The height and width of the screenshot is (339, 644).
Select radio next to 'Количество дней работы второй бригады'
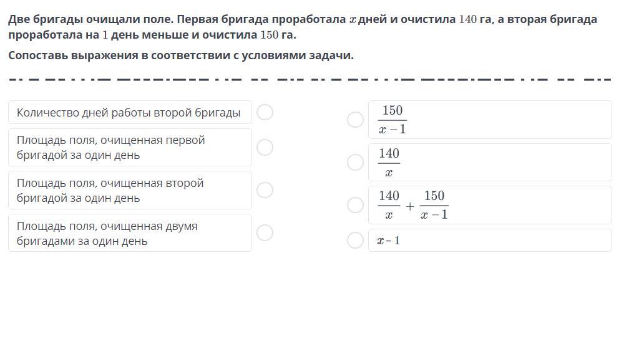click(265, 112)
